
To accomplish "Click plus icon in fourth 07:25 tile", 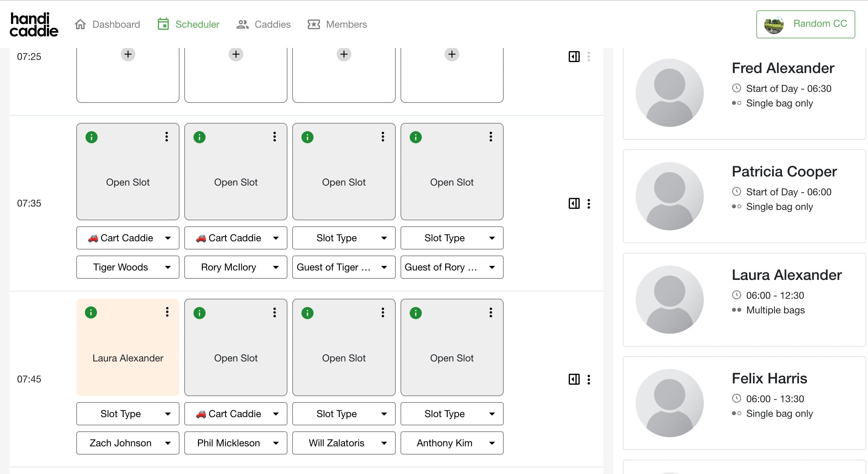I will tap(452, 54).
